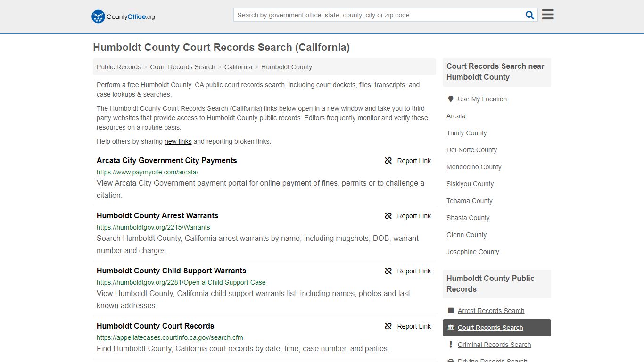The image size is (644, 362).
Task: Open Criminal Records Search
Action: [495, 345]
